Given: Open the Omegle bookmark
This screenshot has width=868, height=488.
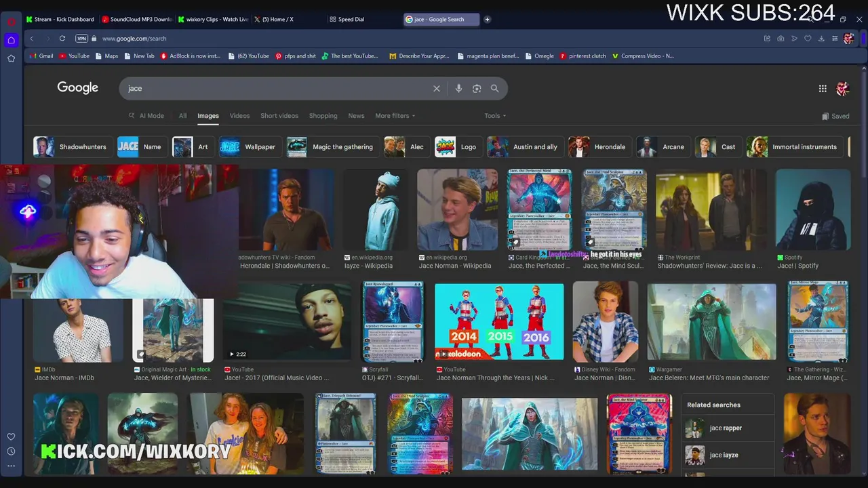Looking at the screenshot, I should click(539, 56).
